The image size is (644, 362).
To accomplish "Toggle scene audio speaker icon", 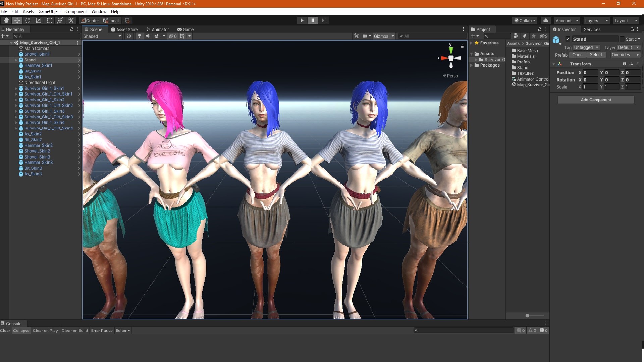I will [x=148, y=36].
